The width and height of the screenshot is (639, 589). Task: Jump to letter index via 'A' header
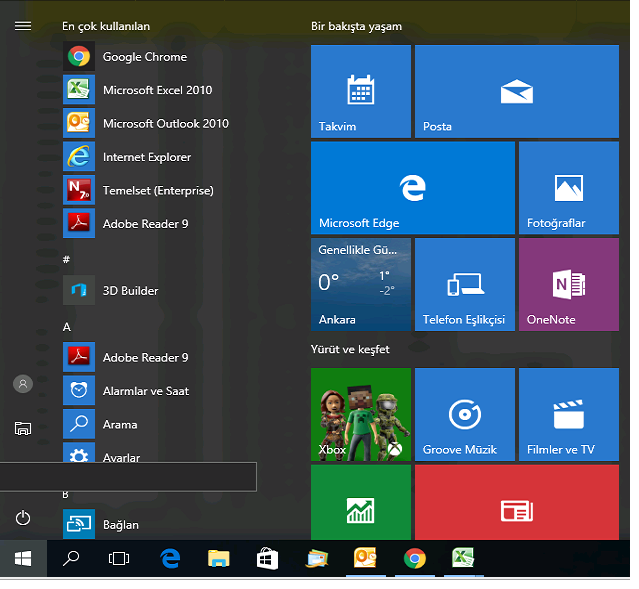click(67, 327)
